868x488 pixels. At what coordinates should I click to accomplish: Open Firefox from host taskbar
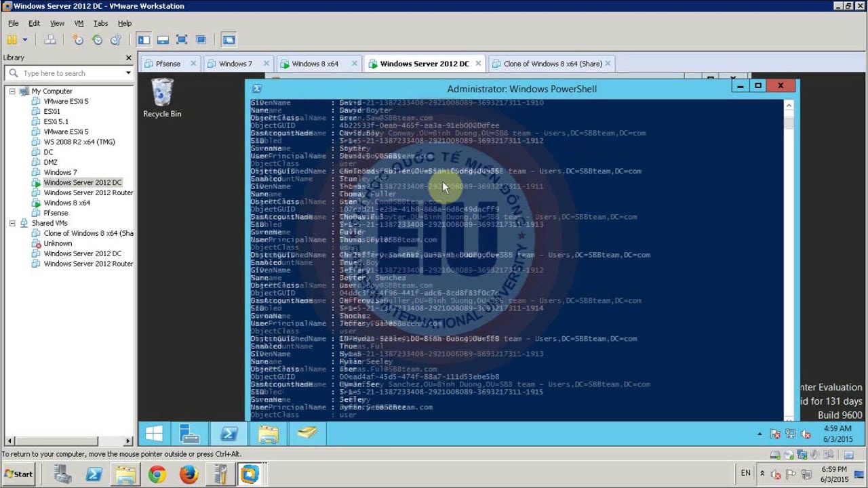[189, 474]
